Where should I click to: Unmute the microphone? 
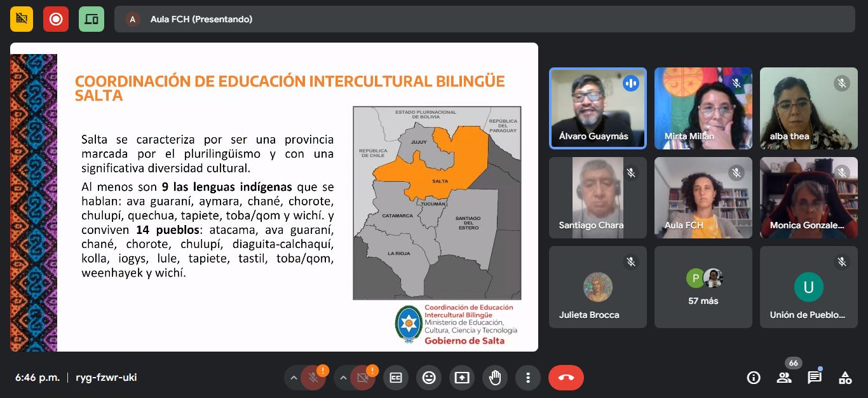click(x=313, y=378)
